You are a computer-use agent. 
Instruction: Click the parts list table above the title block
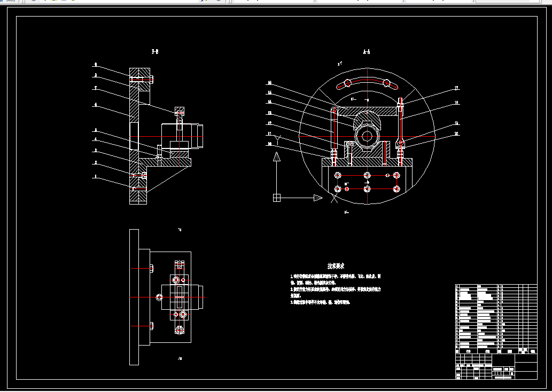coord(496,319)
